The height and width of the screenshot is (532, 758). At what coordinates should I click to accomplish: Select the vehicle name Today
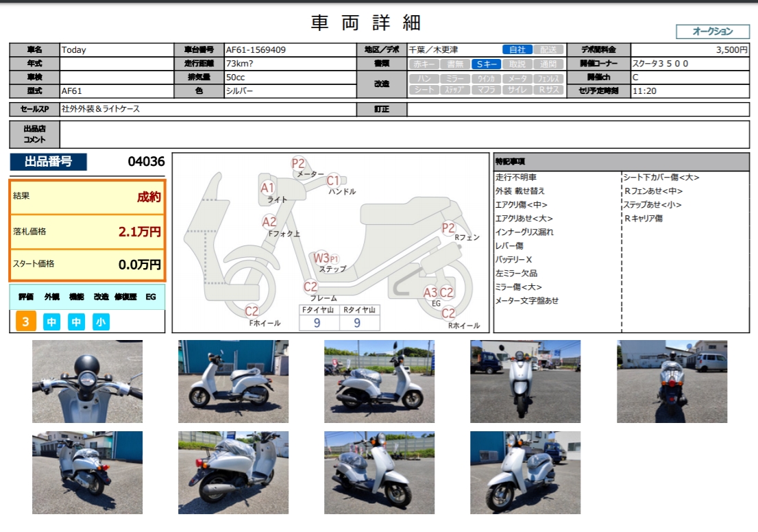[73, 50]
